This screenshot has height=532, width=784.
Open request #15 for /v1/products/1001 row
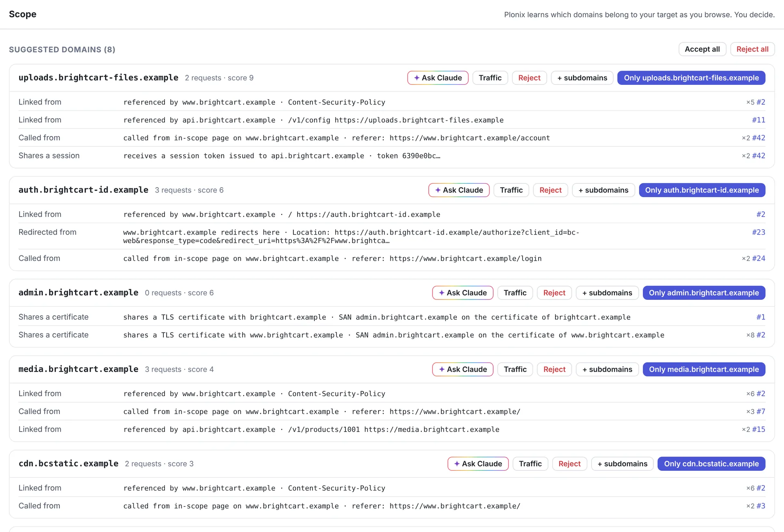(x=758, y=429)
